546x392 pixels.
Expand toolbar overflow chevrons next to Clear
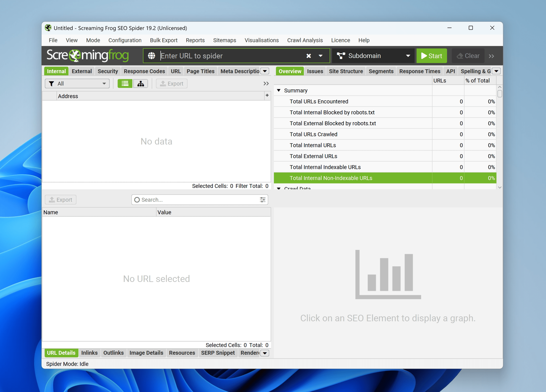point(491,56)
